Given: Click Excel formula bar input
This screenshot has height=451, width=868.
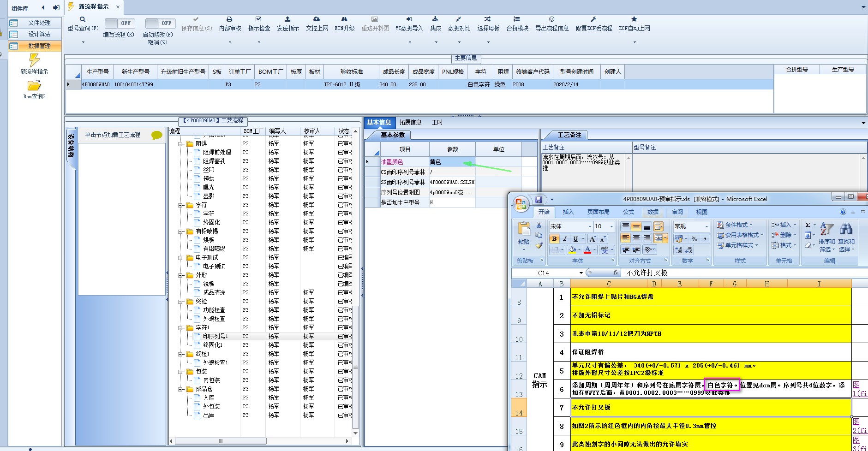Looking at the screenshot, I should coord(744,273).
